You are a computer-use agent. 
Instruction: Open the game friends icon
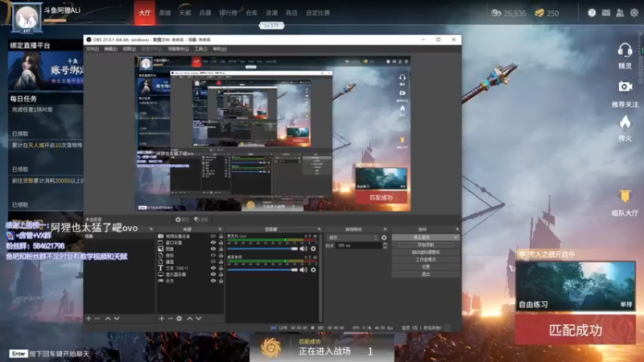pos(620,13)
